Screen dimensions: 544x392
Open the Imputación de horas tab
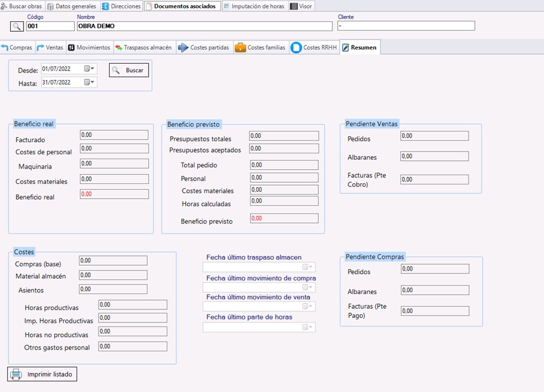[x=254, y=6]
